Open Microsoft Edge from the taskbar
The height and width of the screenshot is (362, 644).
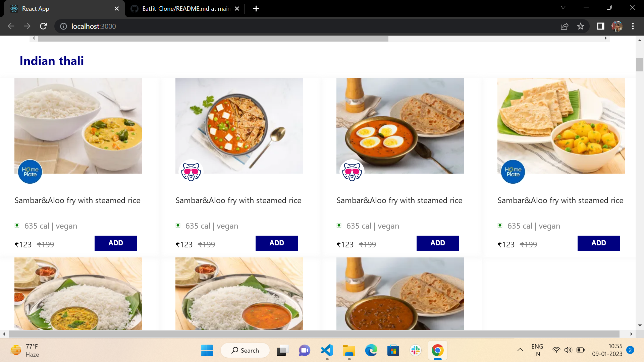(371, 350)
